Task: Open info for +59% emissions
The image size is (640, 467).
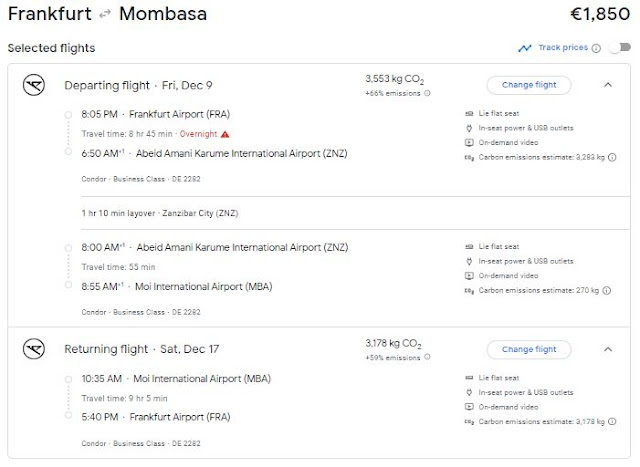Action: pyautogui.click(x=427, y=357)
